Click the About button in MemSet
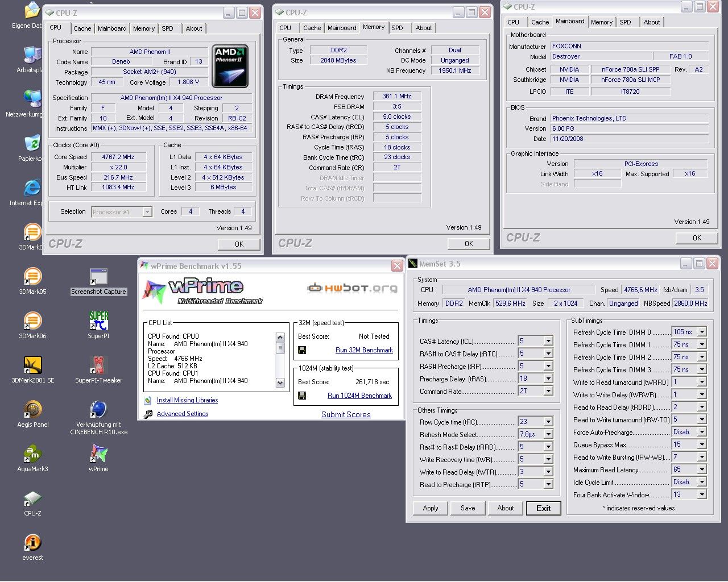Screen dimensions: 728x582 coord(506,508)
